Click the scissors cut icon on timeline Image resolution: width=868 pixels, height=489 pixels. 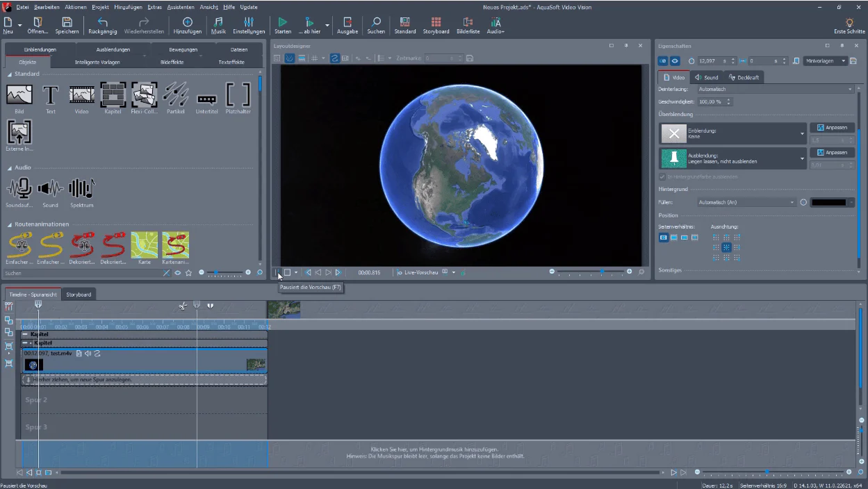click(x=183, y=306)
